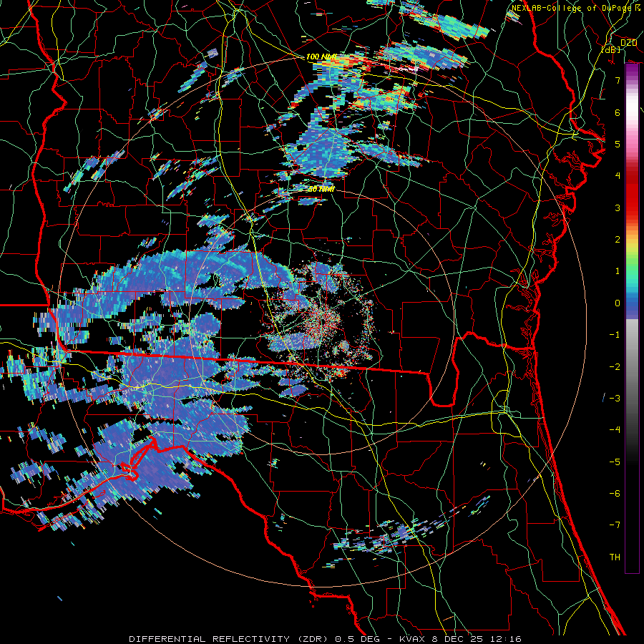This screenshot has width=644, height=644.
Task: Pick the "-5" legend tick label
Action: [x=615, y=462]
